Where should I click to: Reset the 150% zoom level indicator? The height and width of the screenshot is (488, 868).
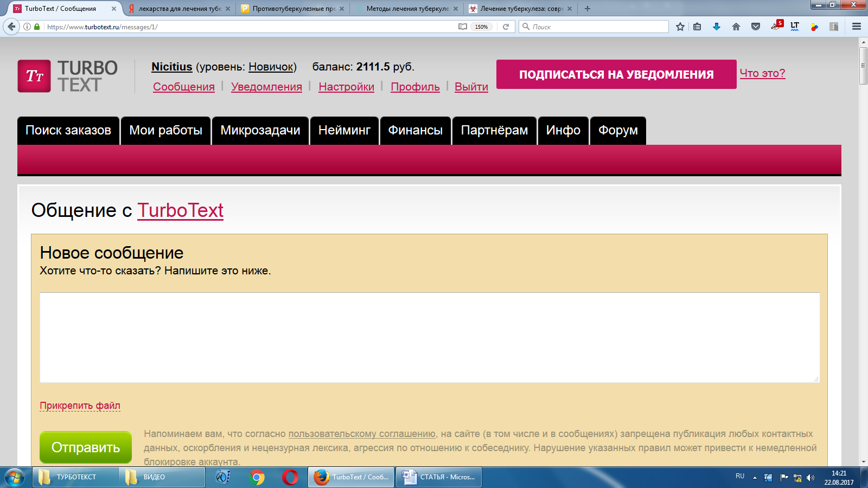[x=481, y=27]
